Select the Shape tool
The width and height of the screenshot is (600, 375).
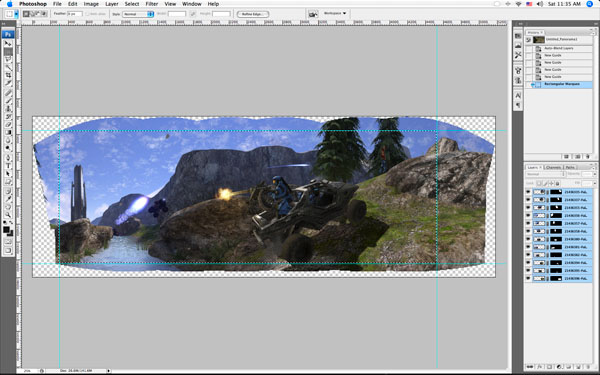8,181
